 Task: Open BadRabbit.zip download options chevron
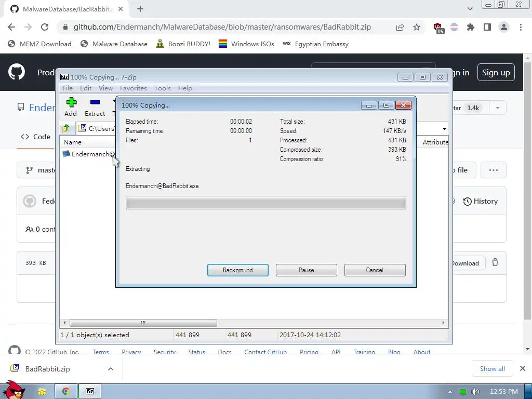pyautogui.click(x=111, y=369)
